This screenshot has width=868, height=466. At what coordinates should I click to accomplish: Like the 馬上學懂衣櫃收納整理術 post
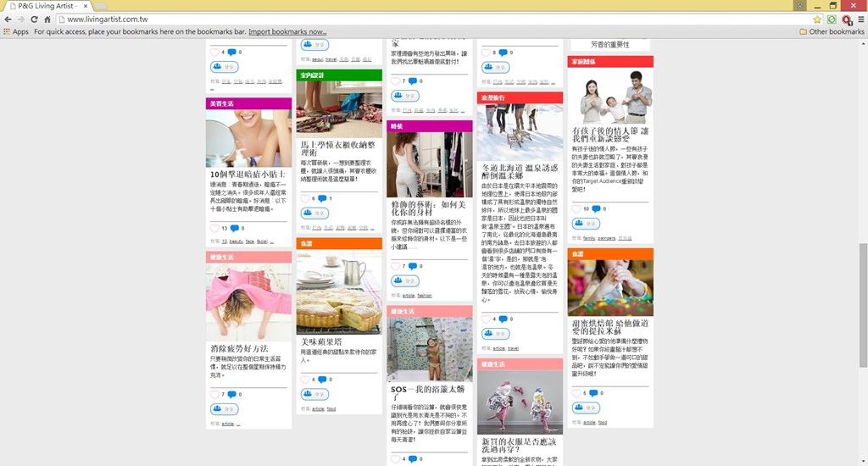click(x=305, y=198)
